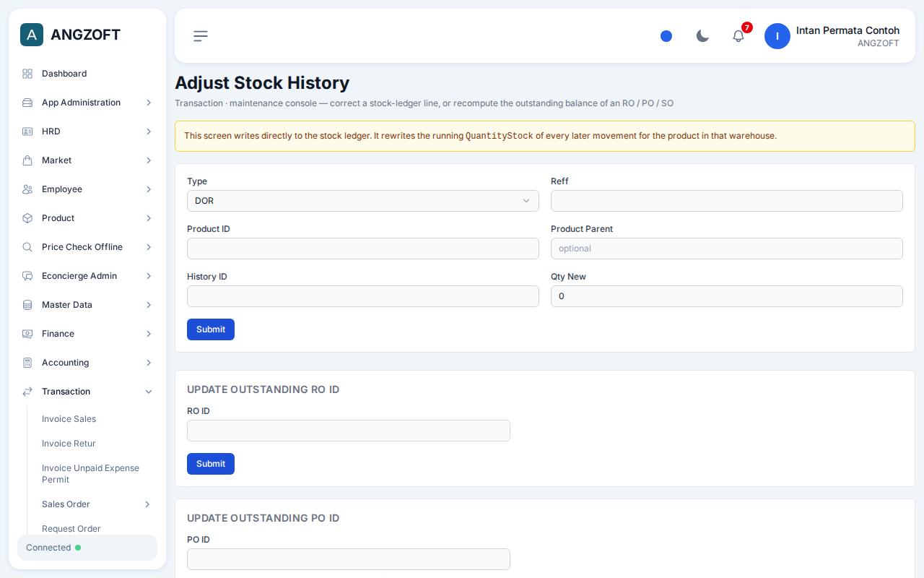924x578 pixels.
Task: Focus the RO ID input field
Action: tap(349, 431)
